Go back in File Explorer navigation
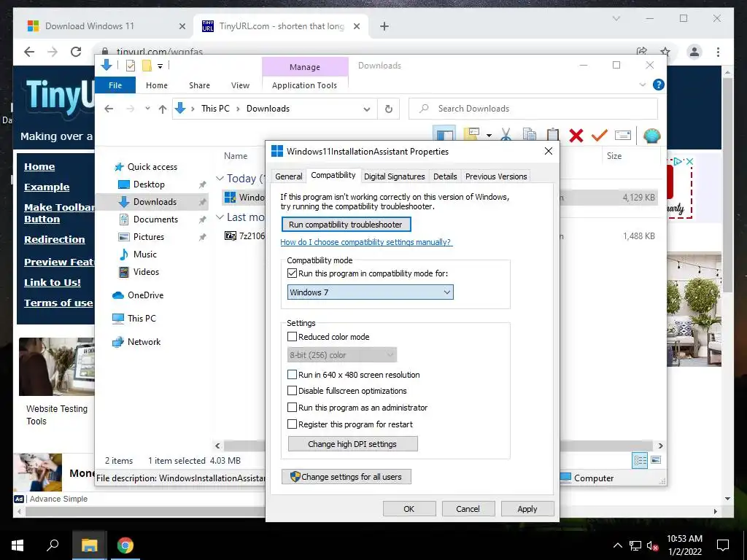This screenshot has height=560, width=747. [109, 109]
